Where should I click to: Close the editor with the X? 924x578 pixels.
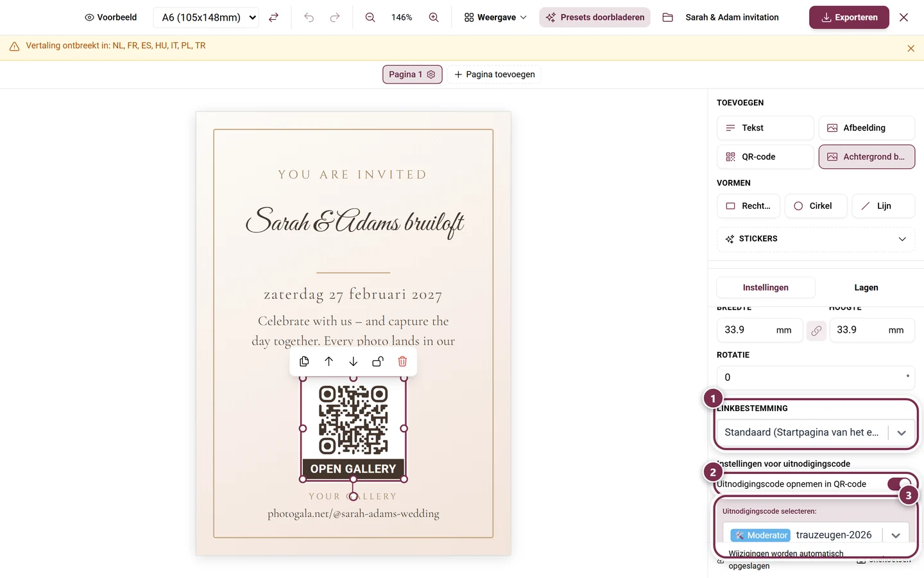(903, 17)
